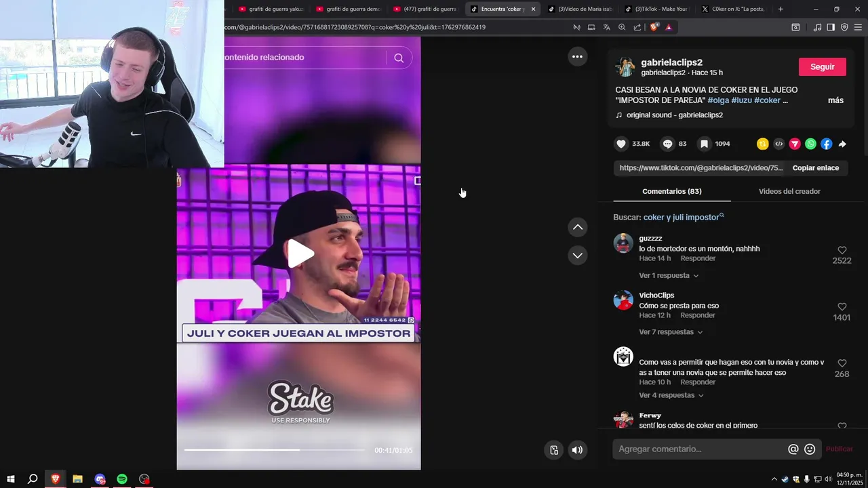Viewport: 868px width, 488px height.
Task: Open Brave VPN shield toolbar icon
Action: click(844, 27)
